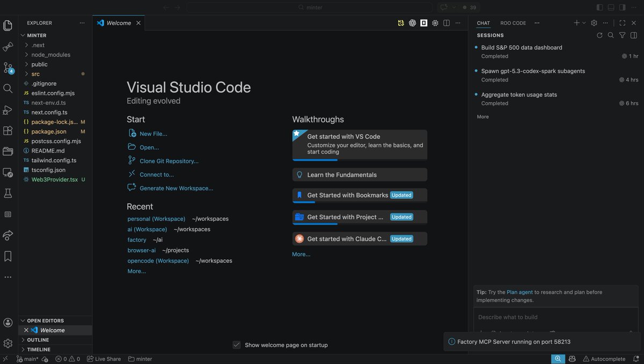644x364 pixels.
Task: Show More chat sessions
Action: pyautogui.click(x=483, y=117)
